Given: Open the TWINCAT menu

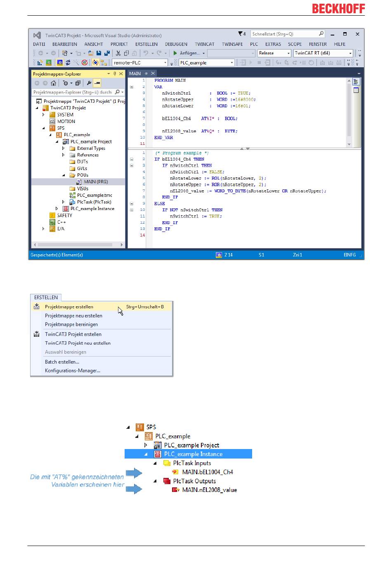Looking at the screenshot, I should pyautogui.click(x=205, y=44).
